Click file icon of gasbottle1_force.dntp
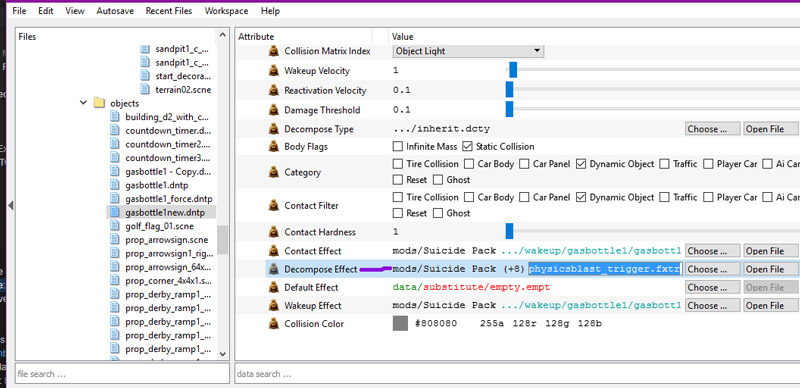800x388 pixels. tap(115, 199)
